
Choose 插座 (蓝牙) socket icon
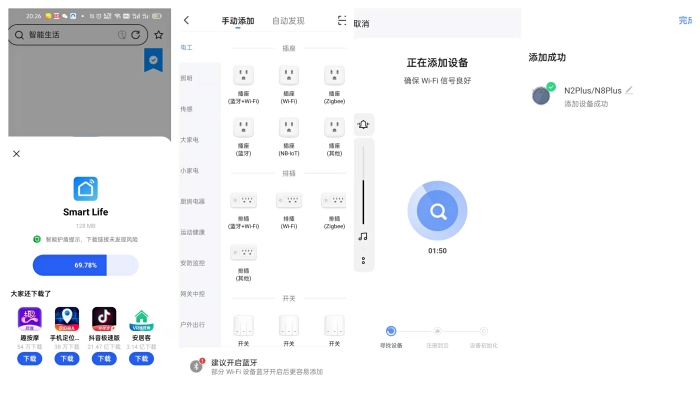[x=243, y=127]
